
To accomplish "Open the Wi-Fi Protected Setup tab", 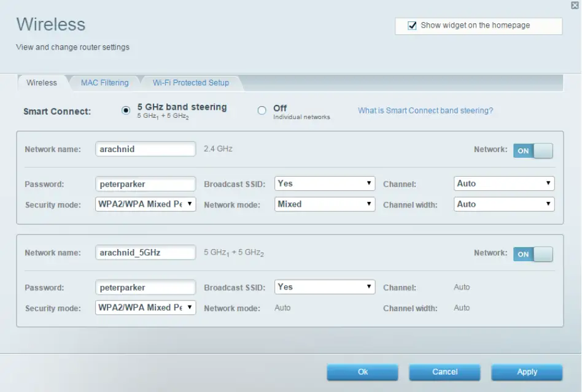I will pyautogui.click(x=190, y=82).
